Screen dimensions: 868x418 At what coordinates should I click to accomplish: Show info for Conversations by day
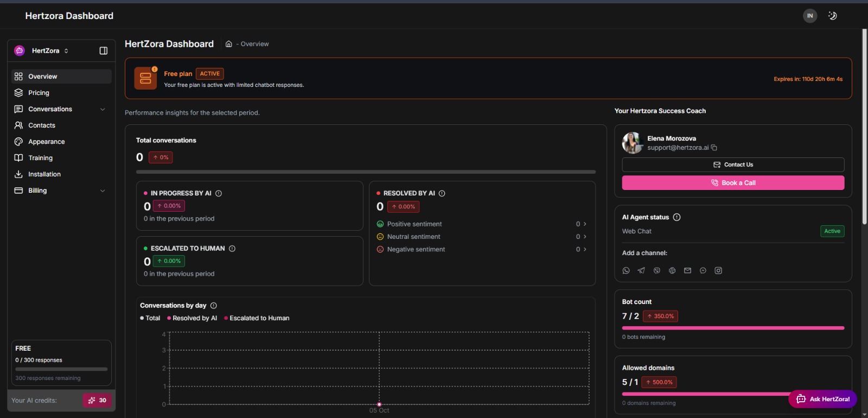tap(213, 306)
